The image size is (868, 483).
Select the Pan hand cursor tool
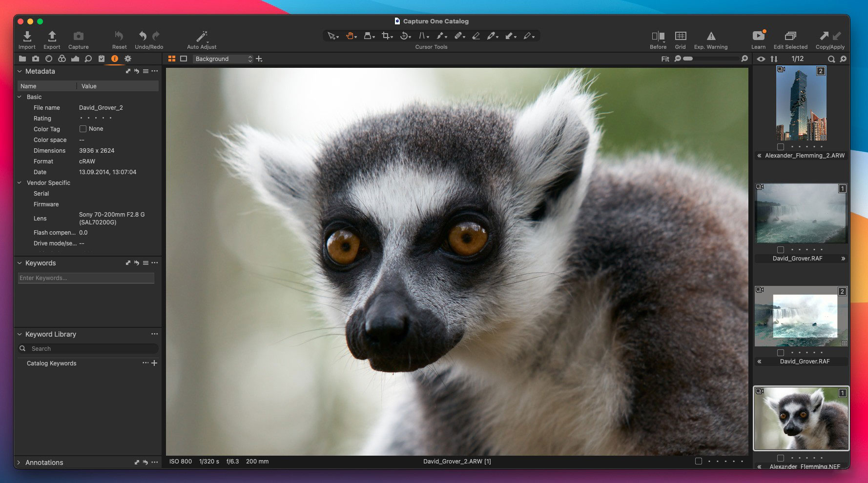(x=350, y=36)
